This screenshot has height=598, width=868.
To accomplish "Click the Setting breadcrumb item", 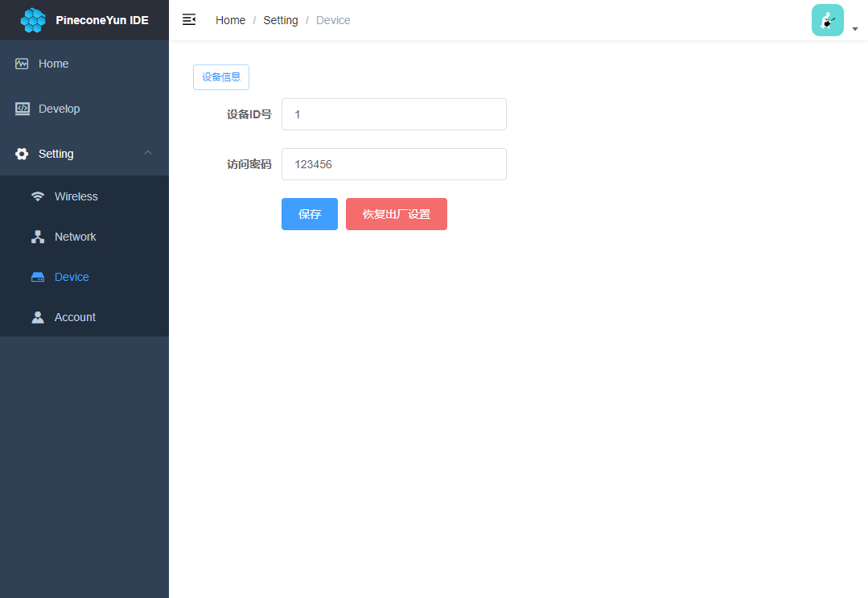I will [281, 20].
